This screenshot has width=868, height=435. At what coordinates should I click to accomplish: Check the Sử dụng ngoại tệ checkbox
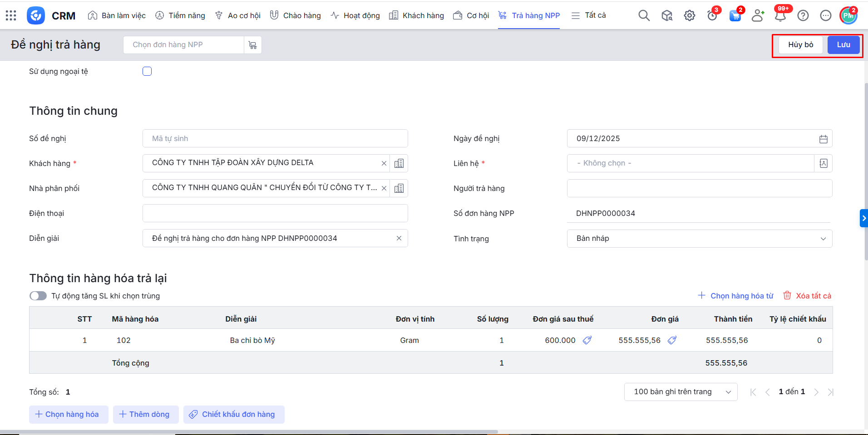pyautogui.click(x=147, y=71)
